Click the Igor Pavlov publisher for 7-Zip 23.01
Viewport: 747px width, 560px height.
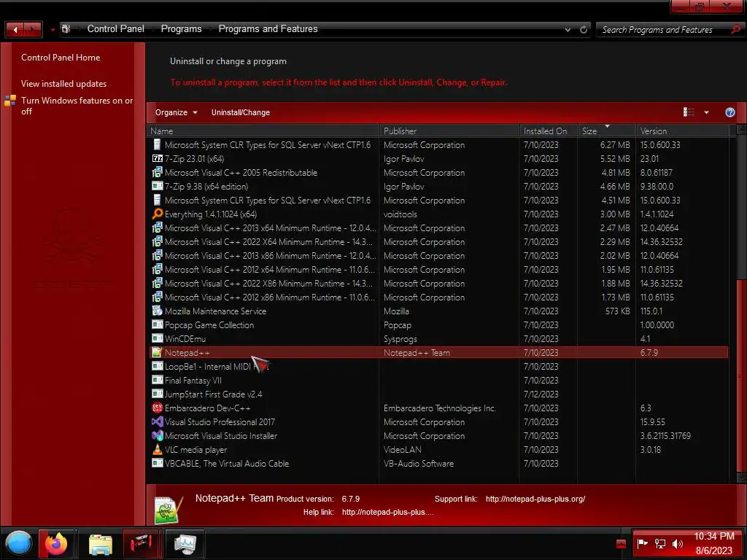[x=403, y=159]
